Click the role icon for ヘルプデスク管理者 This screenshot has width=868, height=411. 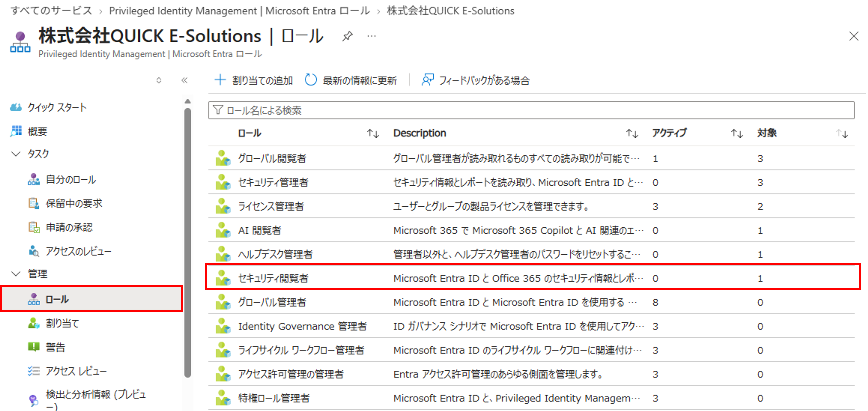coord(223,254)
